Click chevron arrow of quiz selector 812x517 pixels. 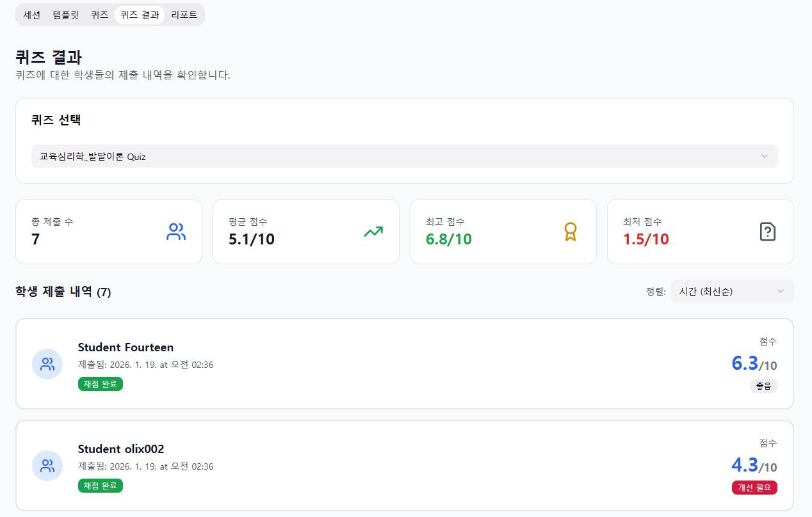coord(764,156)
